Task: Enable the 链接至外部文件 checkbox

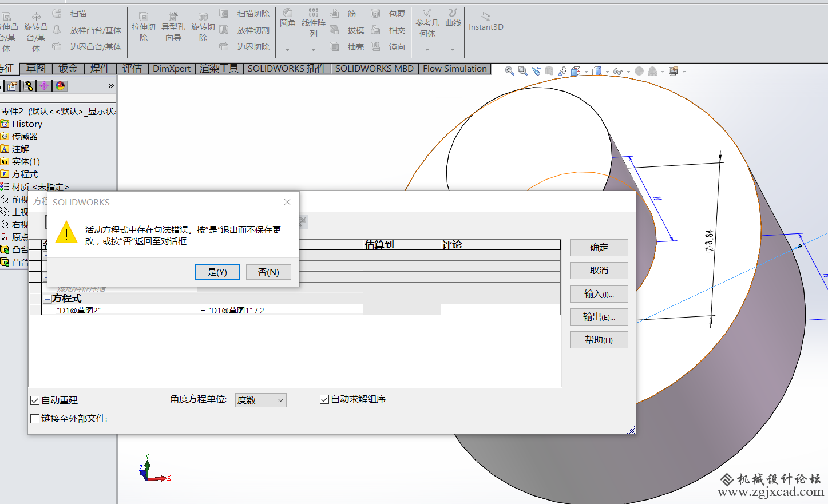Action: 35,419
